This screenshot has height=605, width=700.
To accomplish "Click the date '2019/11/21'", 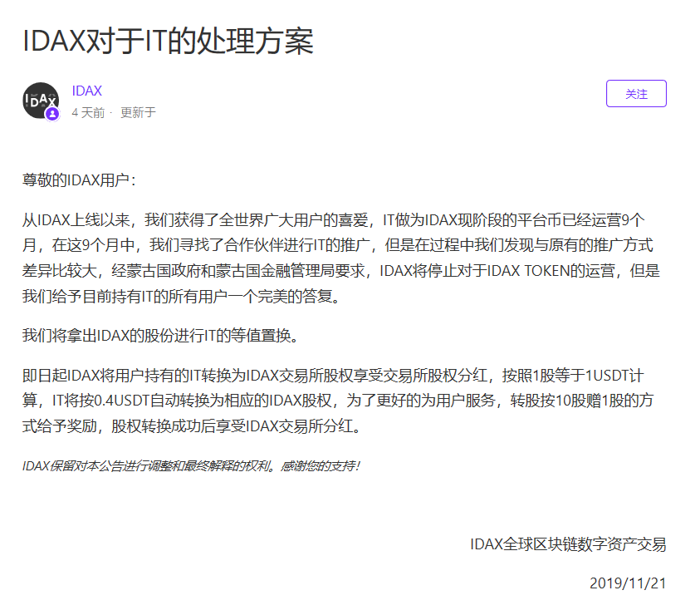I will coord(628,583).
